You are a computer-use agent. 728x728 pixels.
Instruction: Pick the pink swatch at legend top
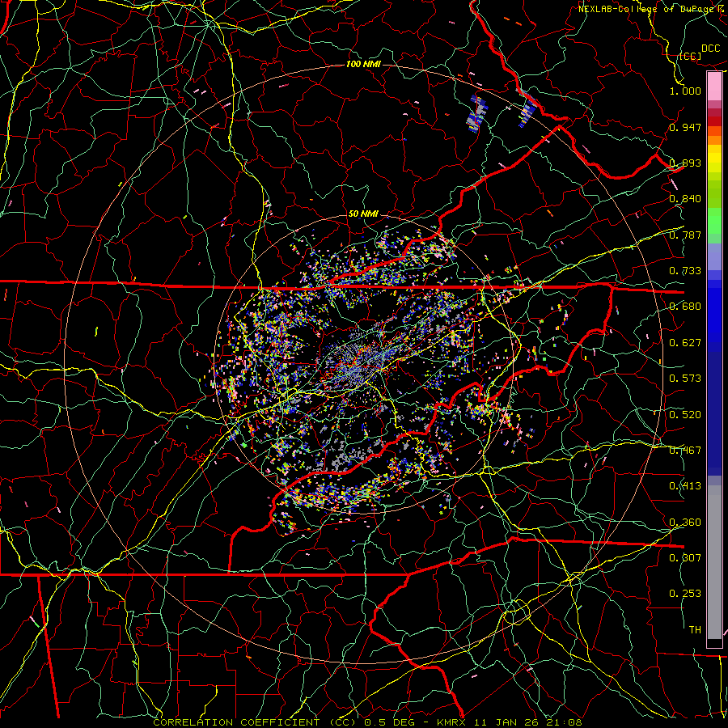tap(714, 87)
